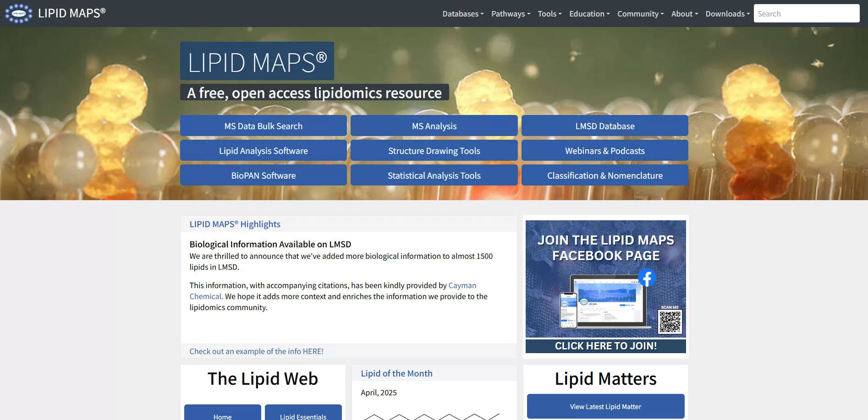This screenshot has width=868, height=420.
Task: Go to Webinars & Podcasts
Action: pos(605,150)
